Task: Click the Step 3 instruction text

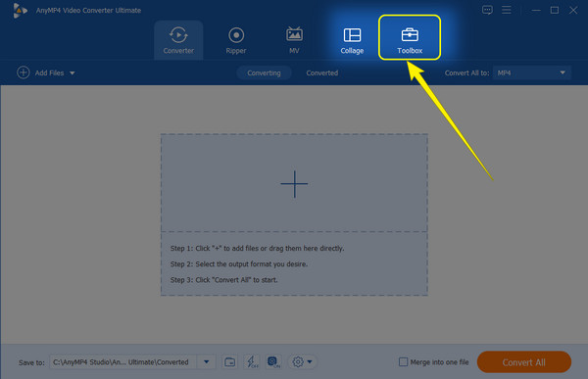Action: [x=223, y=280]
